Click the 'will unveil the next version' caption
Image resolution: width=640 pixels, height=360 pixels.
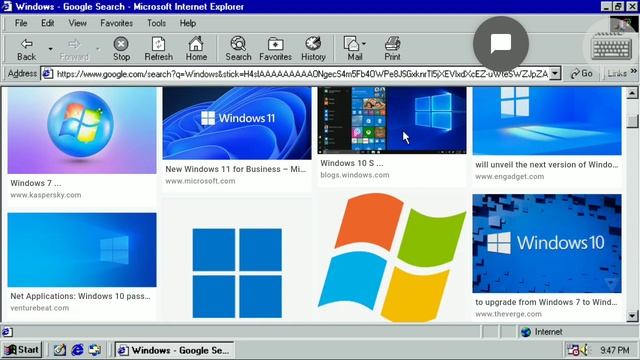pos(546,165)
